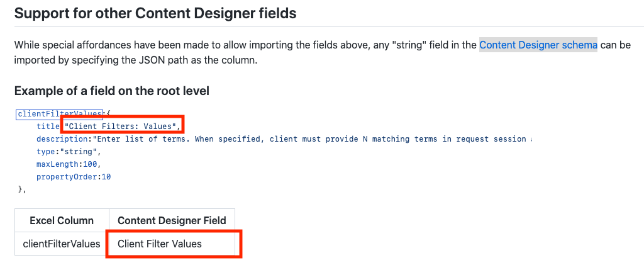The image size is (644, 265).
Task: Select the clientFilterValues key in code
Action: 59,114
